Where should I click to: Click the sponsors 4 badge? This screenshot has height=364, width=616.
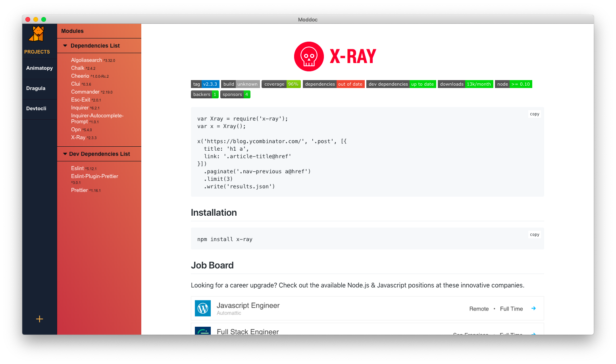point(235,94)
